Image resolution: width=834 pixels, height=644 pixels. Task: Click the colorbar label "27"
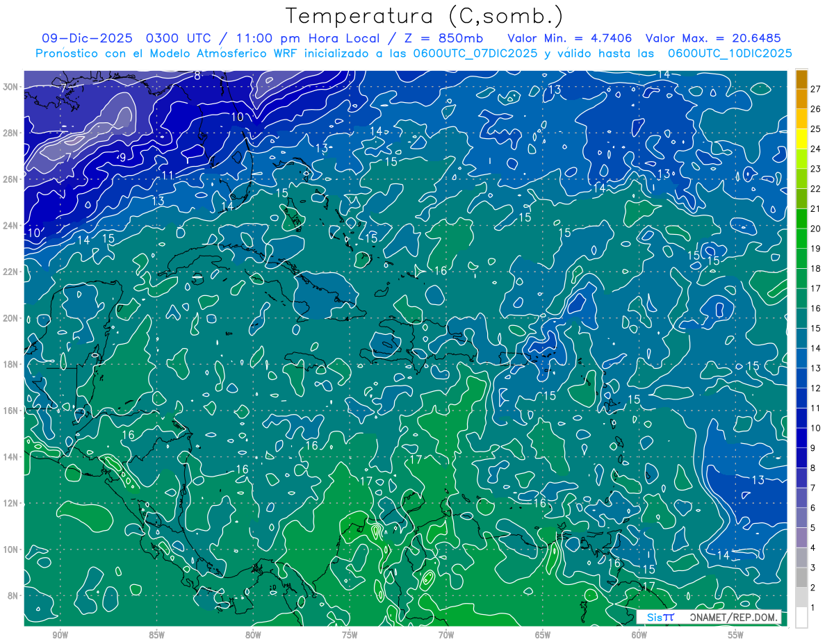[815, 88]
